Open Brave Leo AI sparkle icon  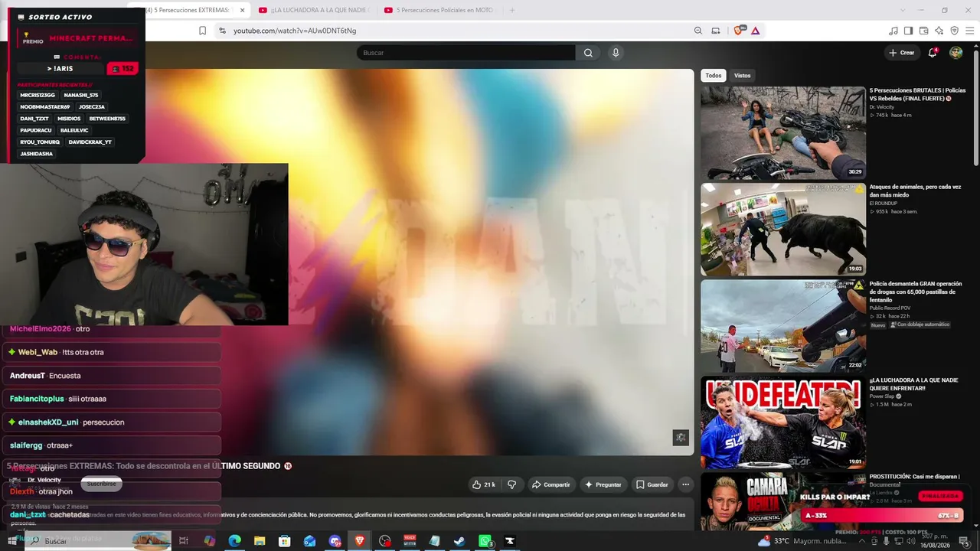(939, 31)
